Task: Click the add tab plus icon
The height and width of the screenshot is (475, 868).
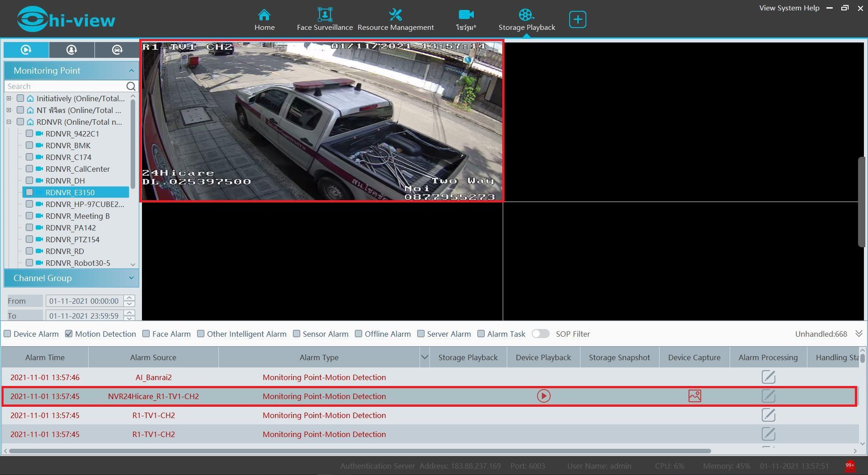Action: (577, 19)
